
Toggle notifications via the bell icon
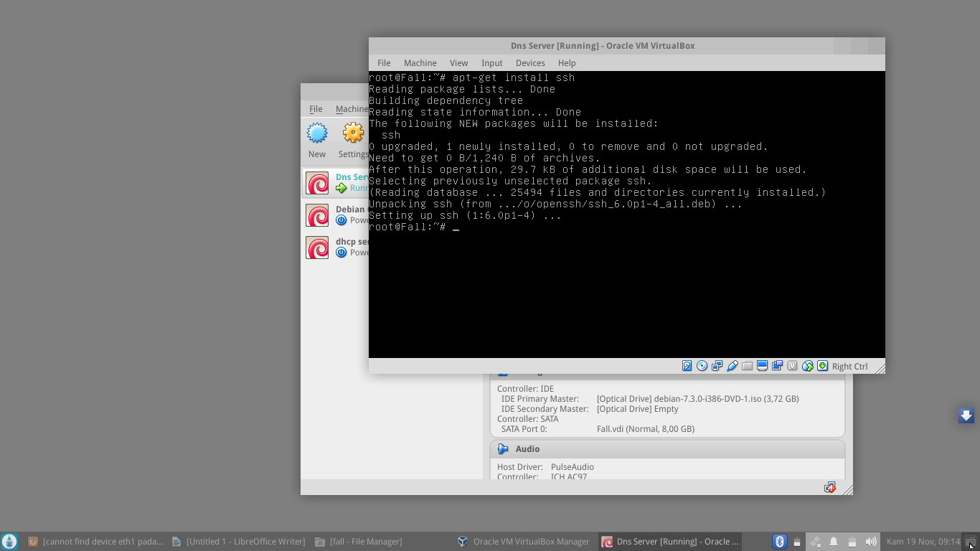point(834,541)
